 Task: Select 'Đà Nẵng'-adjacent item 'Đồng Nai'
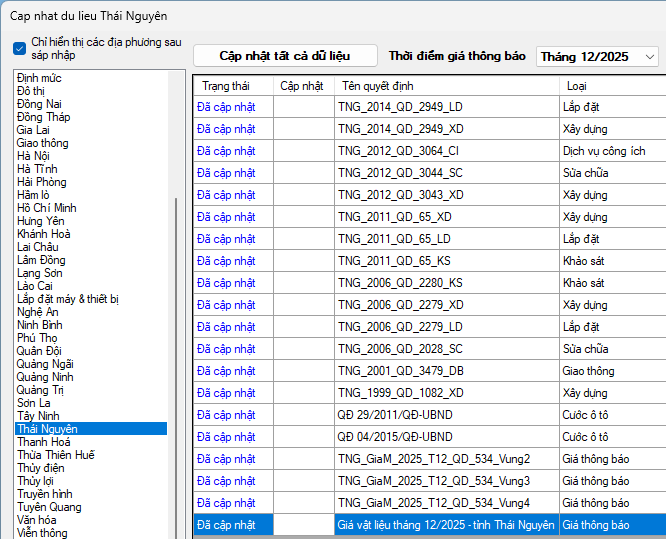(39, 104)
